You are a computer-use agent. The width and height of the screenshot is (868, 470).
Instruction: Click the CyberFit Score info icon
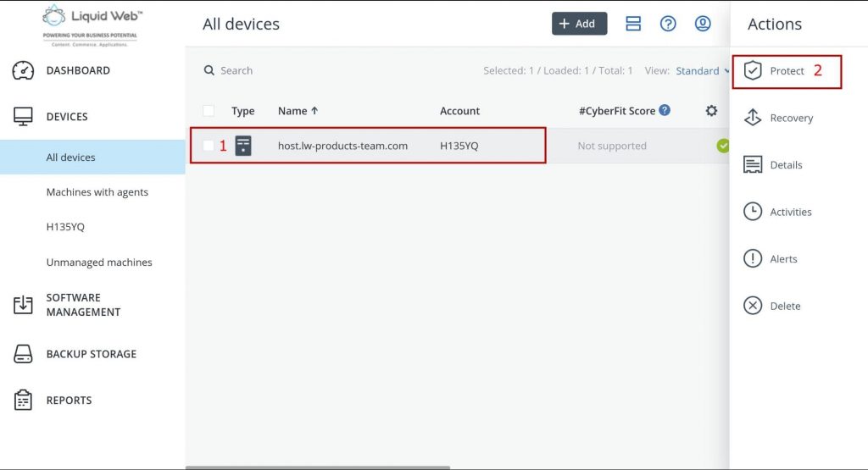click(x=665, y=110)
